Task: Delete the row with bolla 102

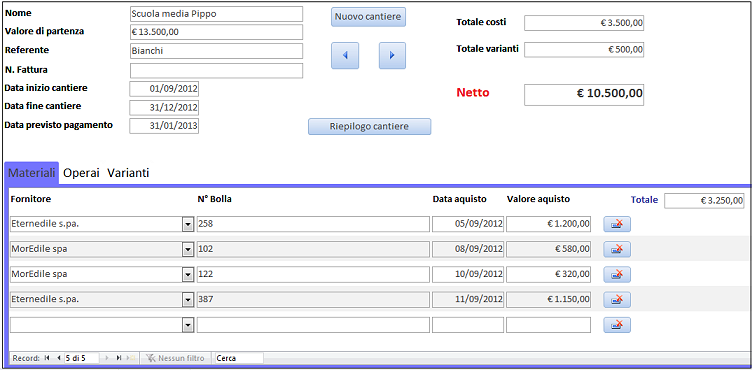Action: pyautogui.click(x=617, y=249)
